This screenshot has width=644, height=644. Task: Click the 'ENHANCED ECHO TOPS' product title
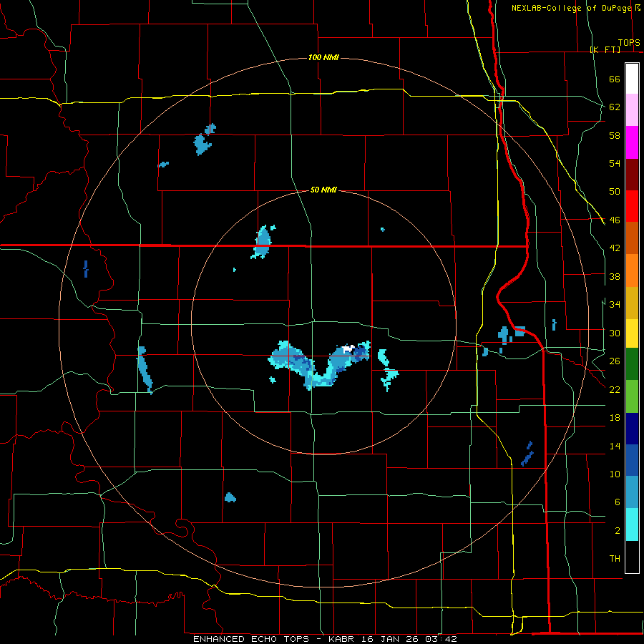pyautogui.click(x=251, y=639)
